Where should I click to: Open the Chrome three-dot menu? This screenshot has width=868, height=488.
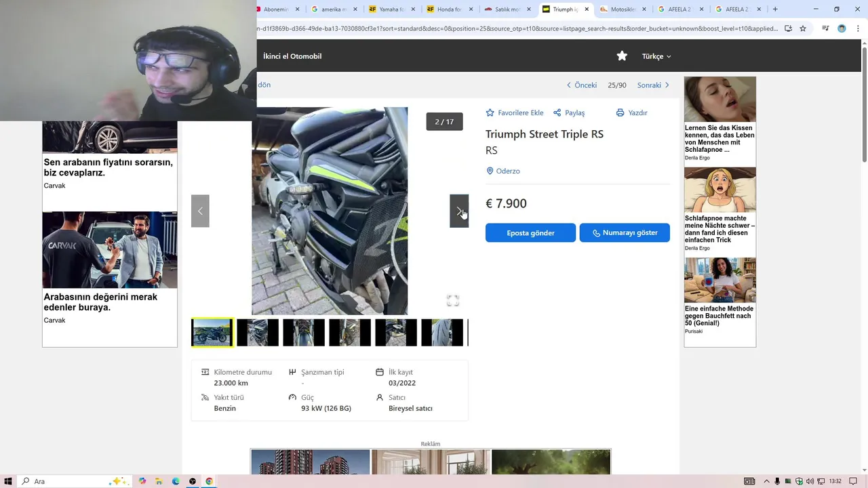[857, 28]
